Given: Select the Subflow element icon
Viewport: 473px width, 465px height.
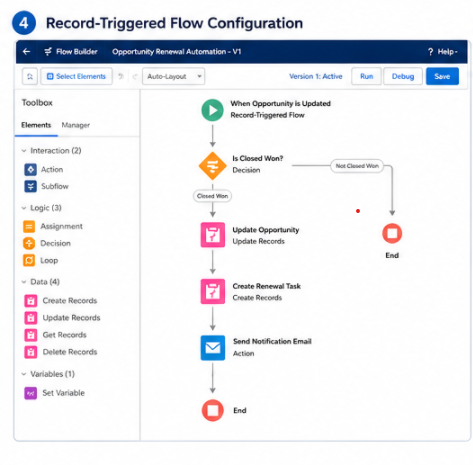Looking at the screenshot, I should pos(31,186).
